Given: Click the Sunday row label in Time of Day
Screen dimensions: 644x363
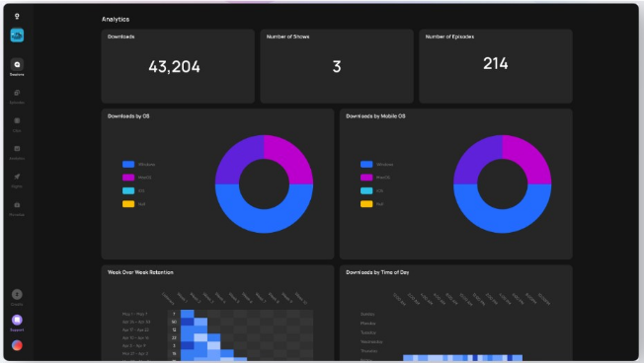Looking at the screenshot, I should [x=367, y=314].
